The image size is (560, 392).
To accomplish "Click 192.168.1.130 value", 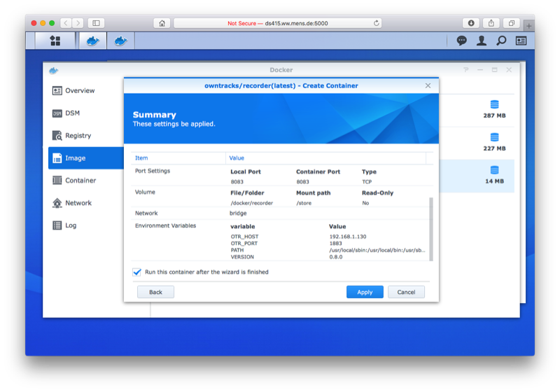I will (348, 237).
